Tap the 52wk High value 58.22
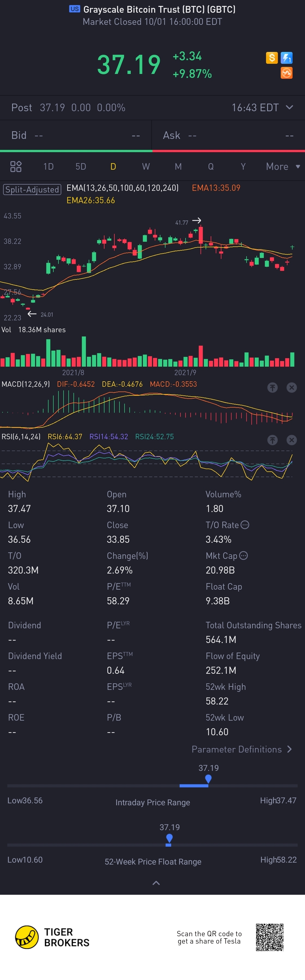Viewport: 305px width, 980px height. (x=217, y=701)
